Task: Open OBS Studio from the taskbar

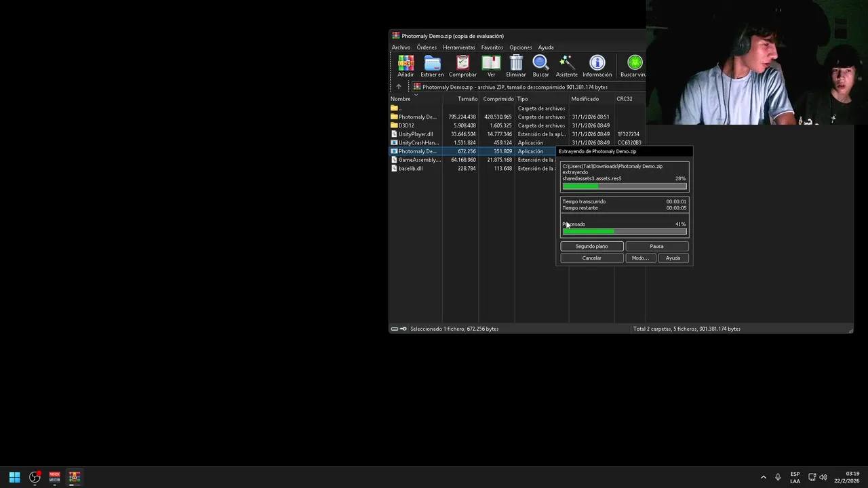Action: click(x=35, y=477)
